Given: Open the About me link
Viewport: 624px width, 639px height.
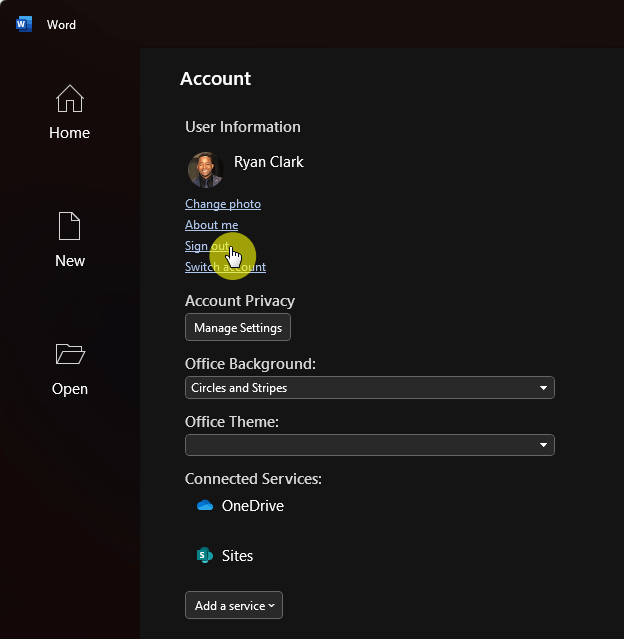Looking at the screenshot, I should (212, 225).
